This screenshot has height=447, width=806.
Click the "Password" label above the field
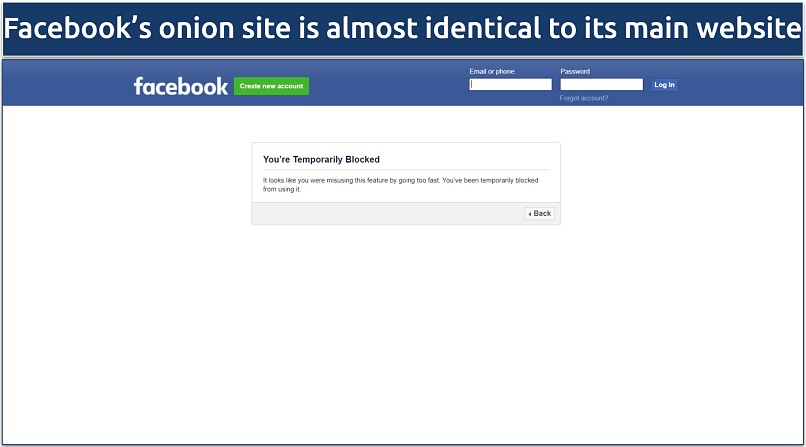click(575, 72)
